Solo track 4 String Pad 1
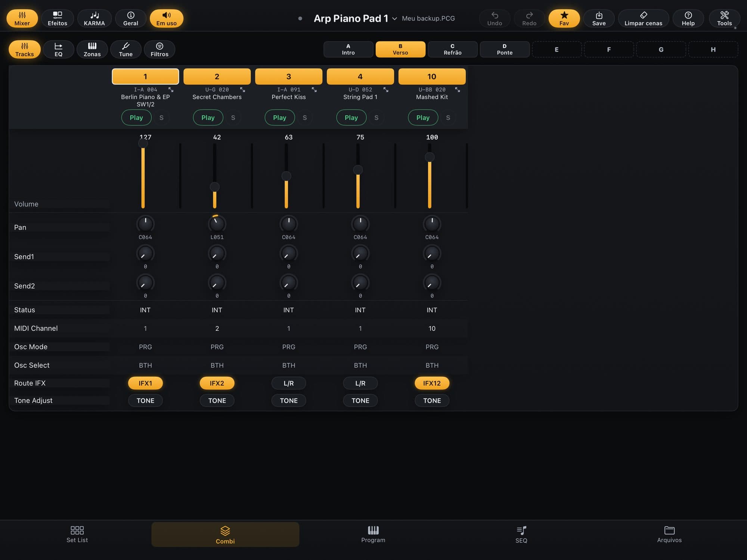The height and width of the screenshot is (560, 747). [376, 118]
